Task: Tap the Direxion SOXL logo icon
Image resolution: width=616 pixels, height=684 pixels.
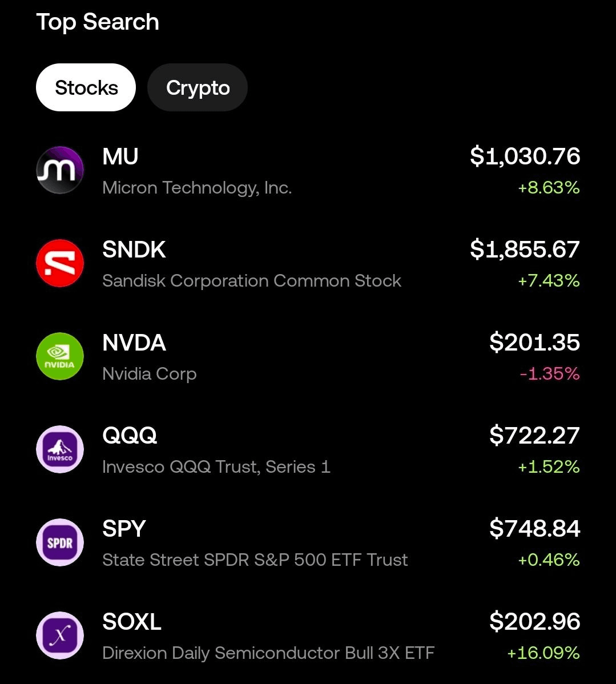Action: (x=60, y=635)
